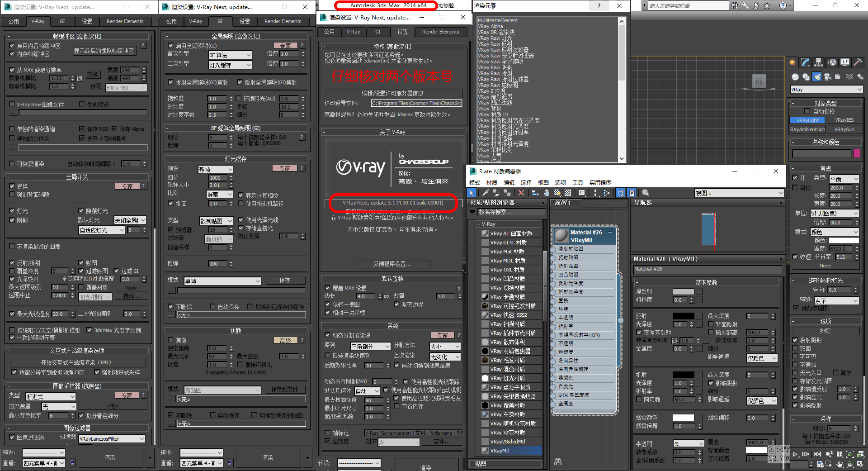Click the 烟雾颜色 white color swatch

(x=683, y=418)
